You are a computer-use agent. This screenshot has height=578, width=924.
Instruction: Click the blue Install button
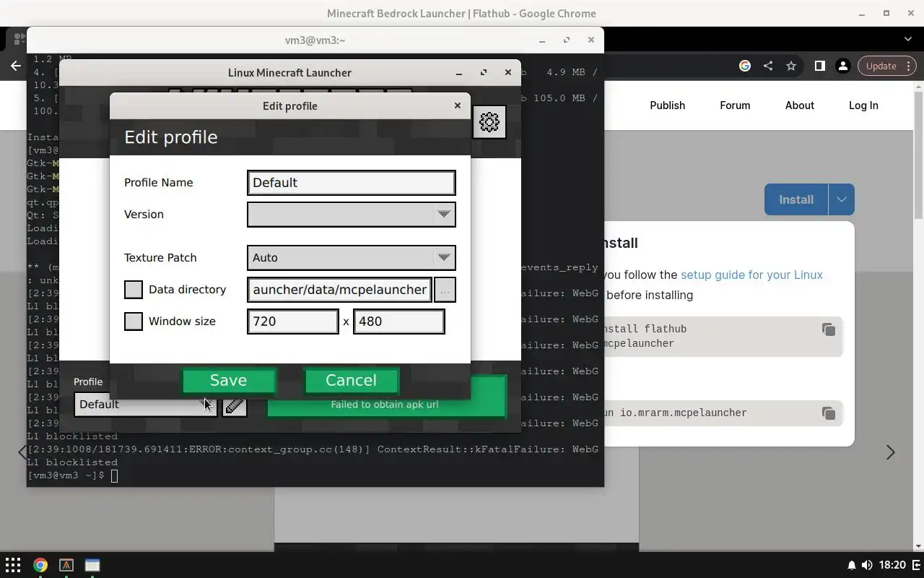[796, 200]
